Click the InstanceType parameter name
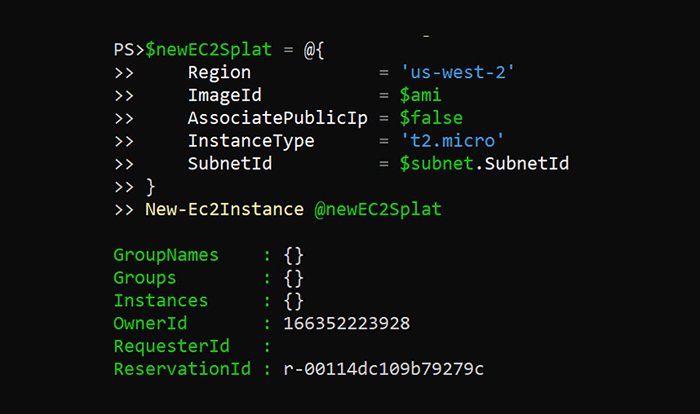 (x=250, y=141)
